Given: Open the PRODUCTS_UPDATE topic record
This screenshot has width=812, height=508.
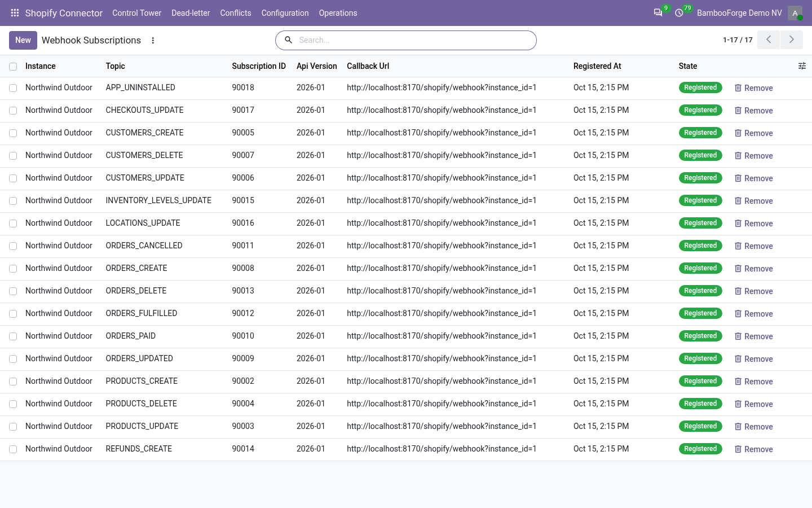Looking at the screenshot, I should 142,426.
